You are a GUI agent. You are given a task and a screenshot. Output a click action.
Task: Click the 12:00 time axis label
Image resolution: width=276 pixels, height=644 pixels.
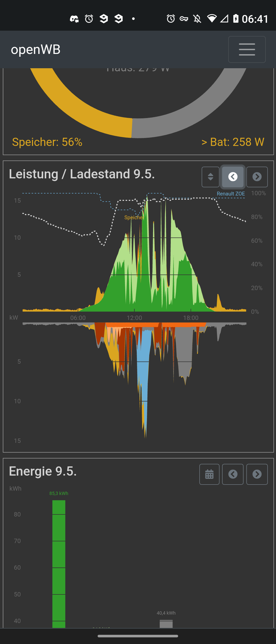[134, 318]
